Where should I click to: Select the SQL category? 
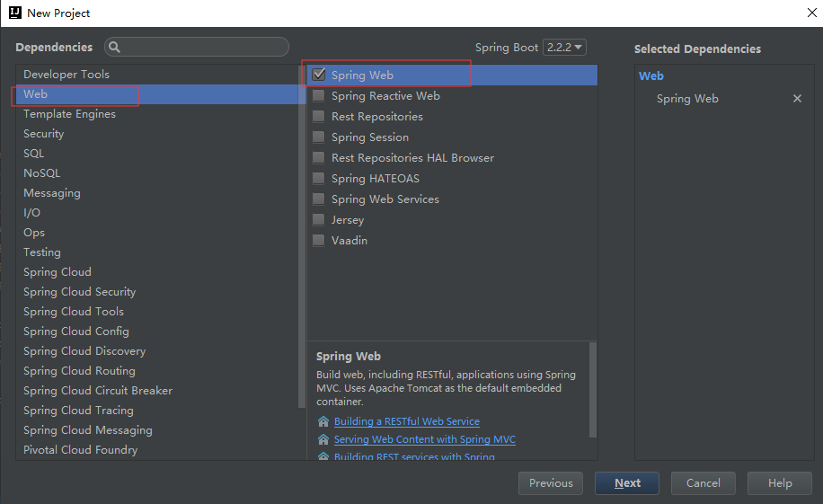(34, 154)
